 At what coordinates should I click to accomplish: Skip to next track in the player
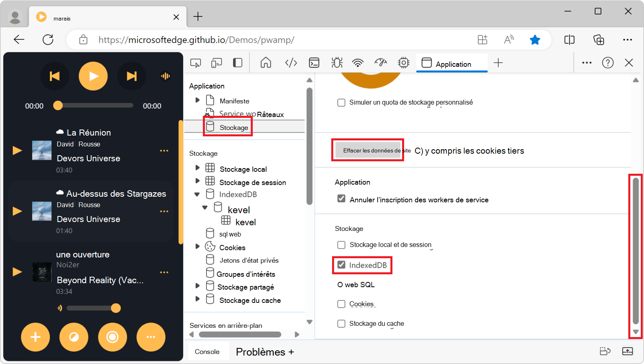pos(132,76)
